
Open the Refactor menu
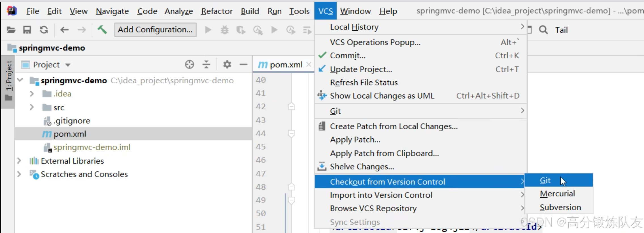click(x=217, y=11)
